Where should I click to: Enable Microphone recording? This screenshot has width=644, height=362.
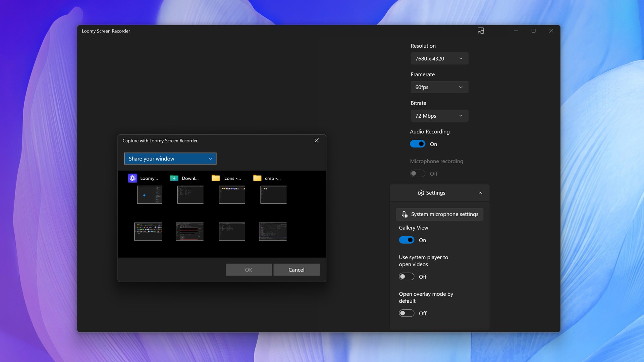pos(418,173)
